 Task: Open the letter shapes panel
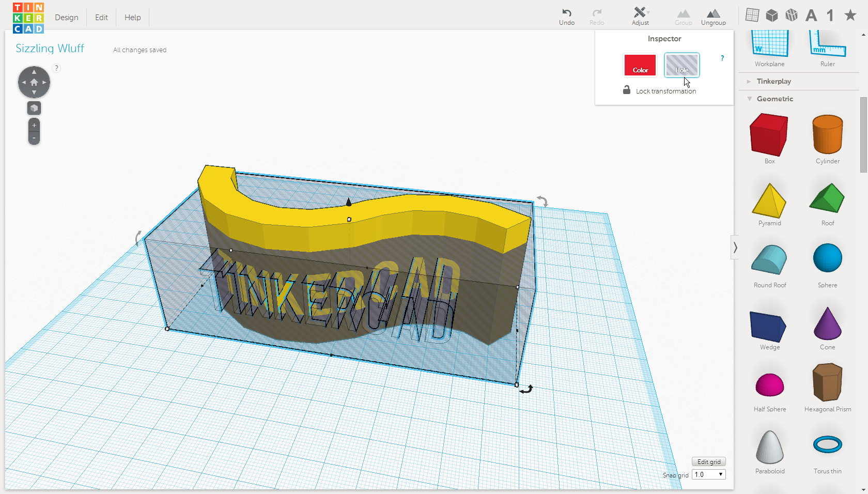pyautogui.click(x=811, y=16)
